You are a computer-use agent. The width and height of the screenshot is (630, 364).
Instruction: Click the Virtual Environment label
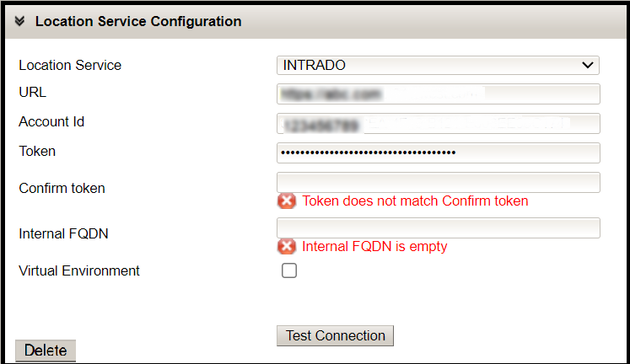coord(79,270)
